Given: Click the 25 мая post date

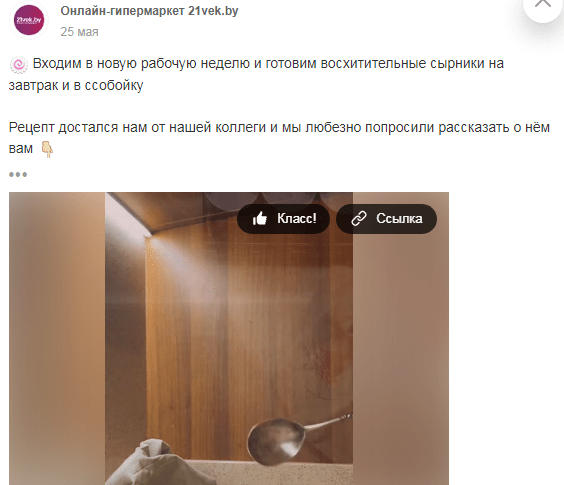Looking at the screenshot, I should (79, 32).
